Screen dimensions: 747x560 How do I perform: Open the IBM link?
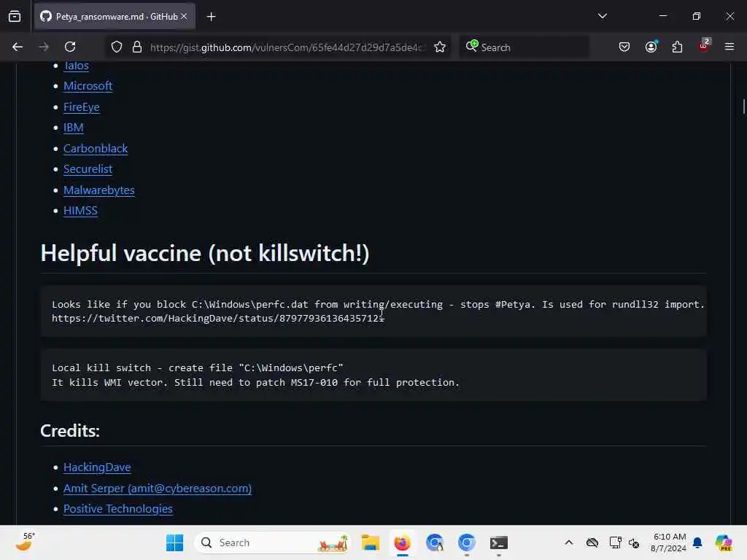pyautogui.click(x=74, y=128)
